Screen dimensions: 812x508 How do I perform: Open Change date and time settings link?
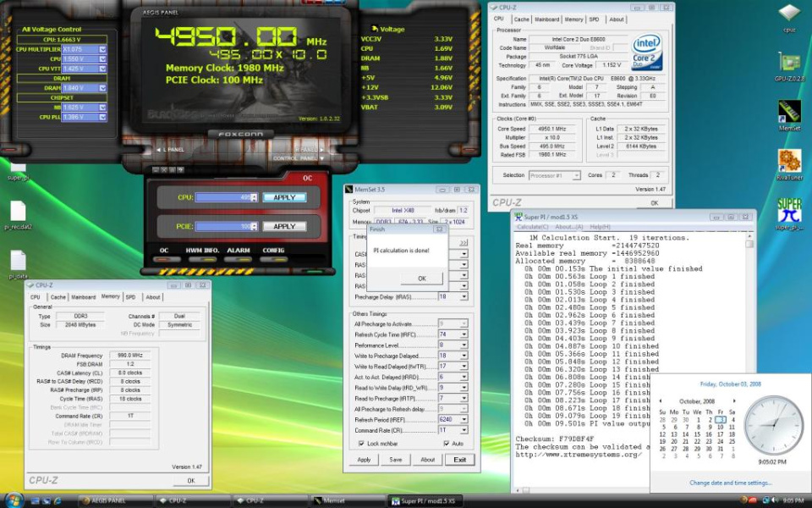pos(730,483)
